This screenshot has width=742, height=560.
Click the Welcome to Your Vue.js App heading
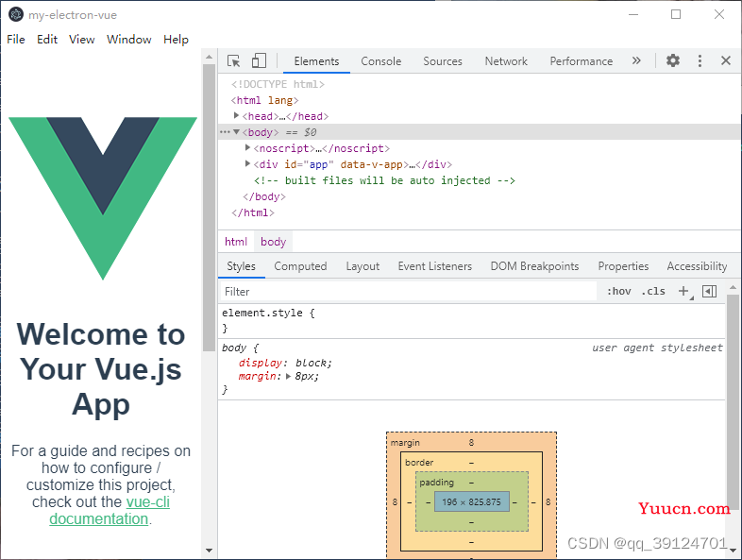point(101,369)
